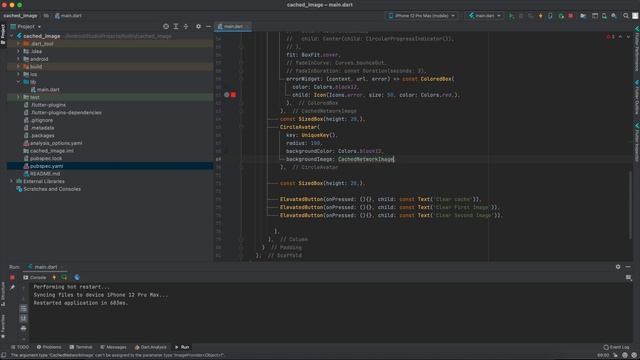
Task: Open Project panel gear options
Action: 198,27
